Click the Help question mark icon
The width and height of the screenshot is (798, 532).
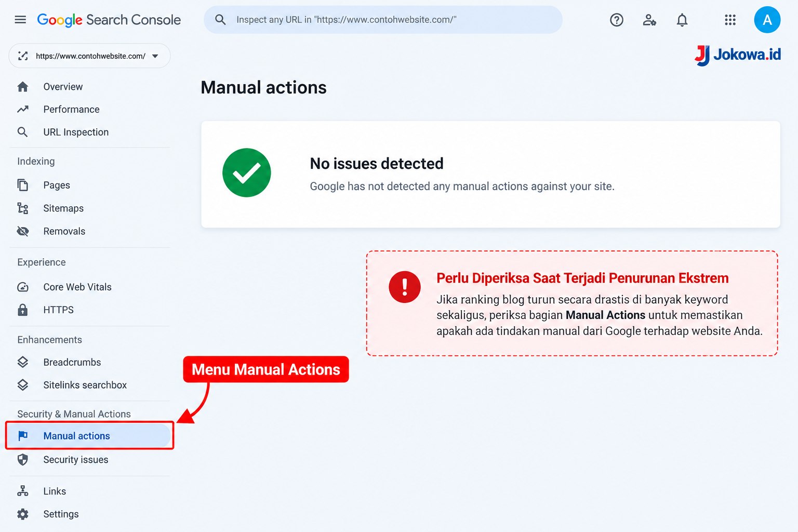click(x=617, y=20)
